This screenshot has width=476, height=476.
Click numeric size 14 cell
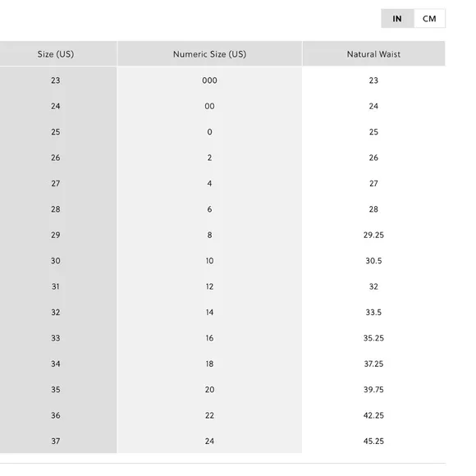pyautogui.click(x=209, y=313)
